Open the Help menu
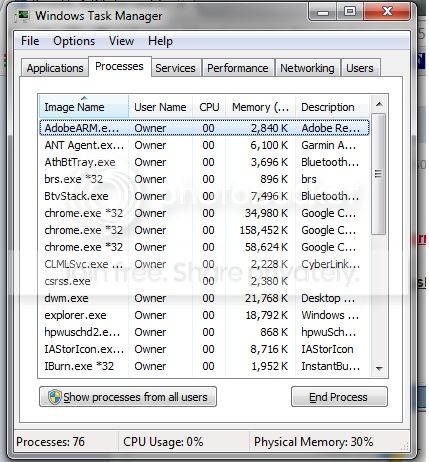Image resolution: width=429 pixels, height=462 pixels. tap(160, 41)
